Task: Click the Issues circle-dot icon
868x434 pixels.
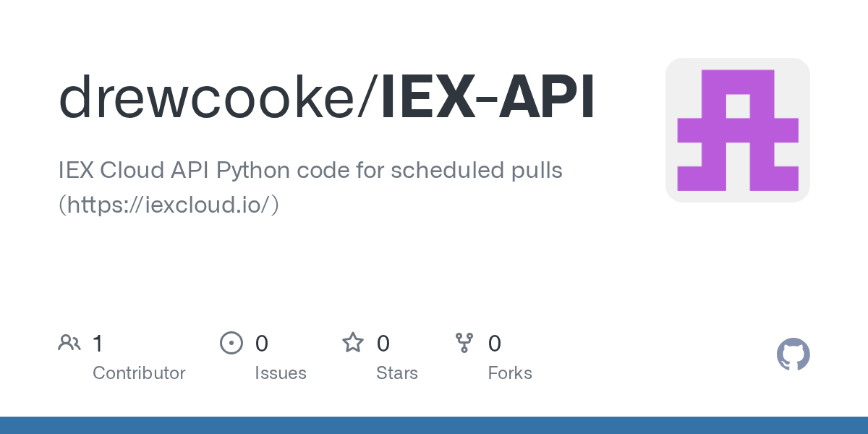Action: pos(231,343)
